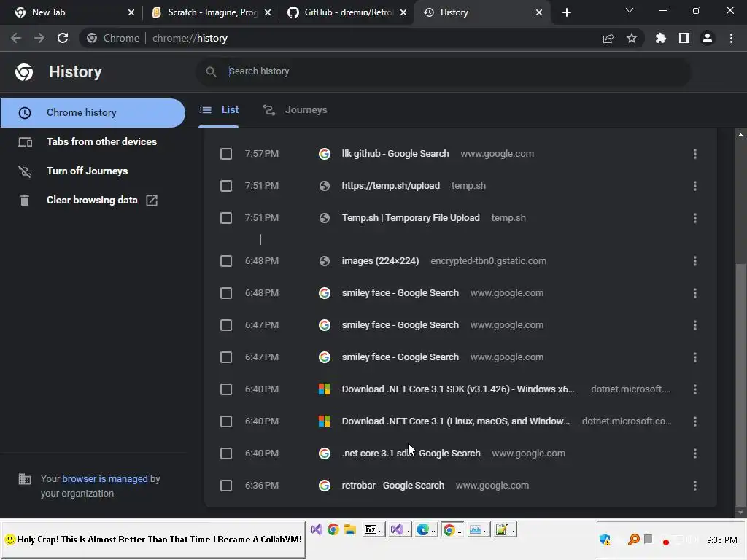The image size is (747, 560).
Task: Check the https://temp.sh/upload entry
Action: point(226,186)
